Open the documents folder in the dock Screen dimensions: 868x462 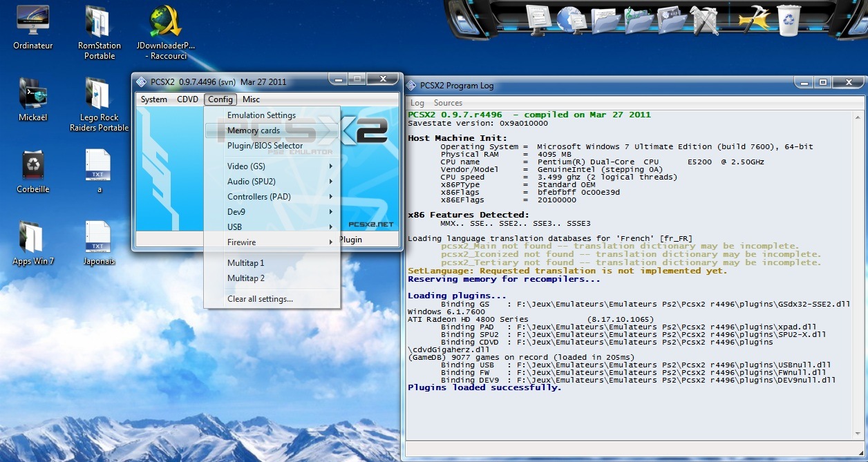click(x=606, y=19)
